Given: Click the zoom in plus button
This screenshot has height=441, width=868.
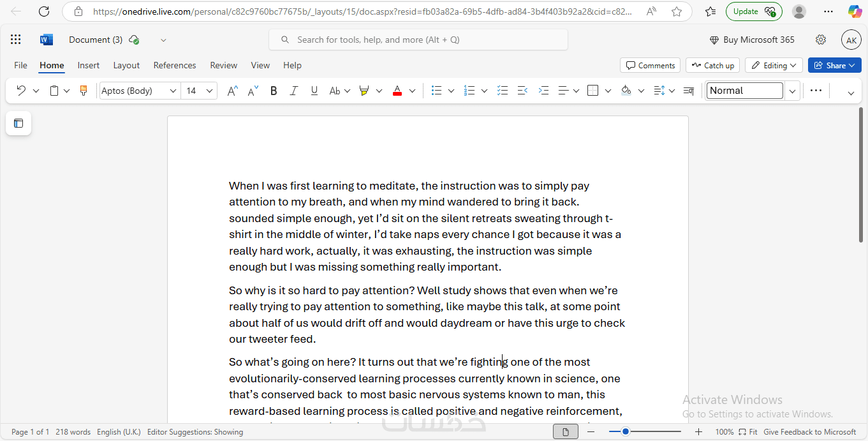Looking at the screenshot, I should 698,432.
